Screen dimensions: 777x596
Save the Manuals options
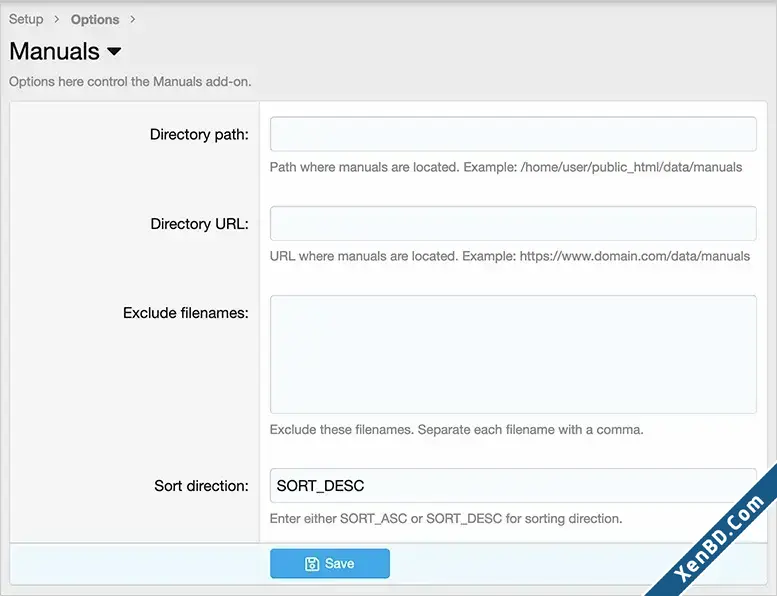[x=330, y=563]
